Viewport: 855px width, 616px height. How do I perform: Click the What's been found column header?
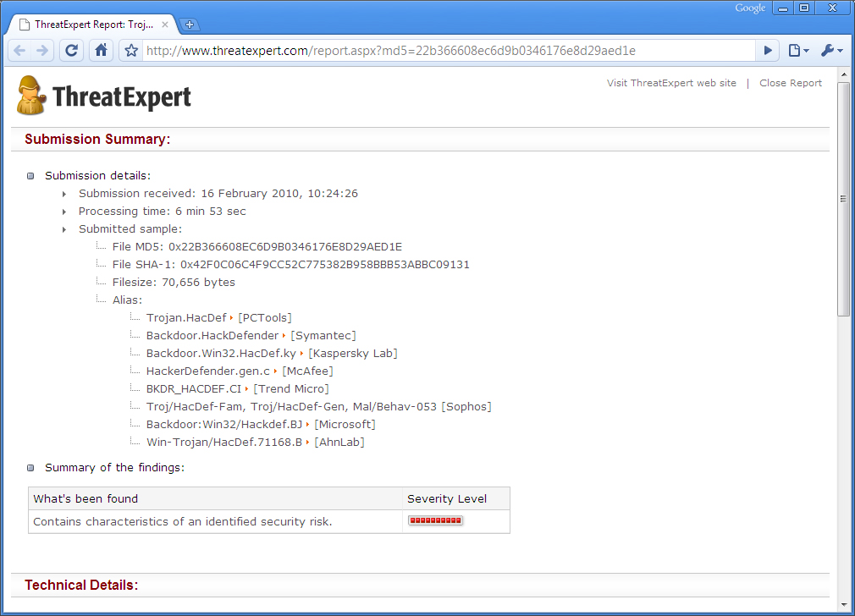click(215, 498)
